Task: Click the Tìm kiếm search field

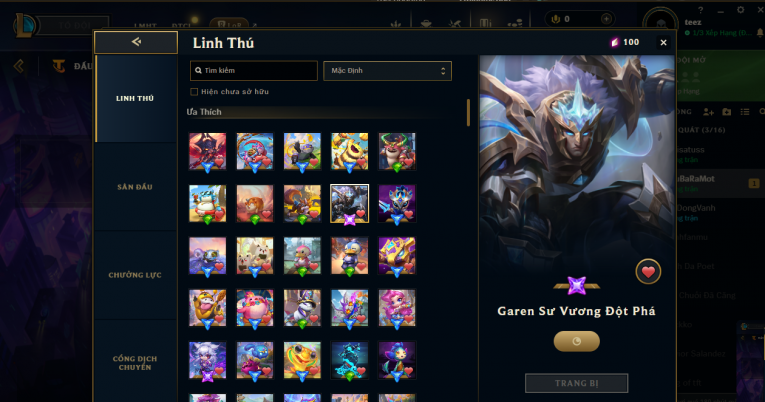Action: [254, 71]
